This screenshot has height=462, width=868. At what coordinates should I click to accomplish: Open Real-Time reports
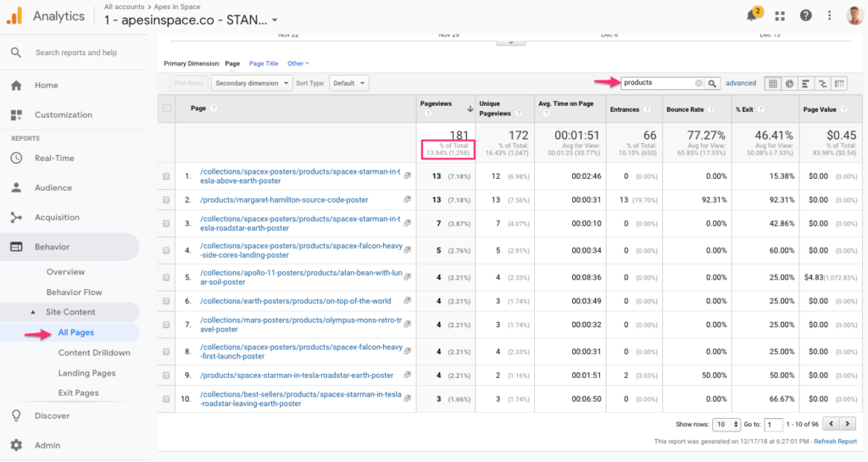[x=54, y=159]
